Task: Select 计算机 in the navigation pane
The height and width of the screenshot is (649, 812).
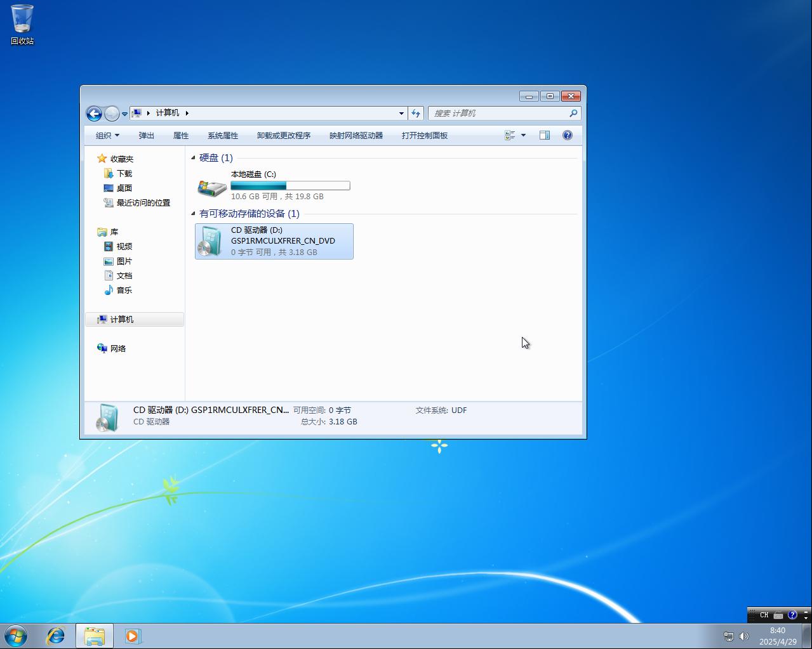Action: tap(135, 319)
